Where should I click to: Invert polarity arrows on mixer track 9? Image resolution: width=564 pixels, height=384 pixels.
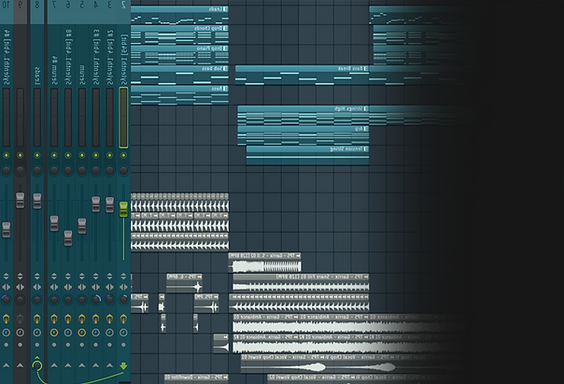click(x=20, y=276)
